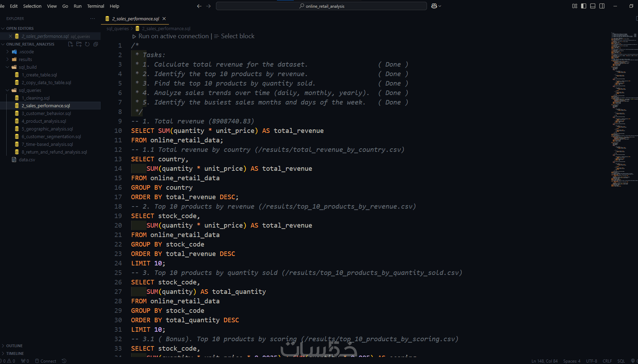Viewport: 638px width, 364px height.
Task: Click the data.csv file icon
Action: click(14, 160)
